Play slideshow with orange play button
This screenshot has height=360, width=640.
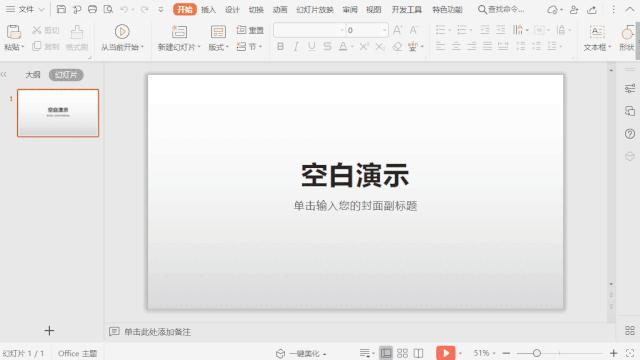pos(445,353)
